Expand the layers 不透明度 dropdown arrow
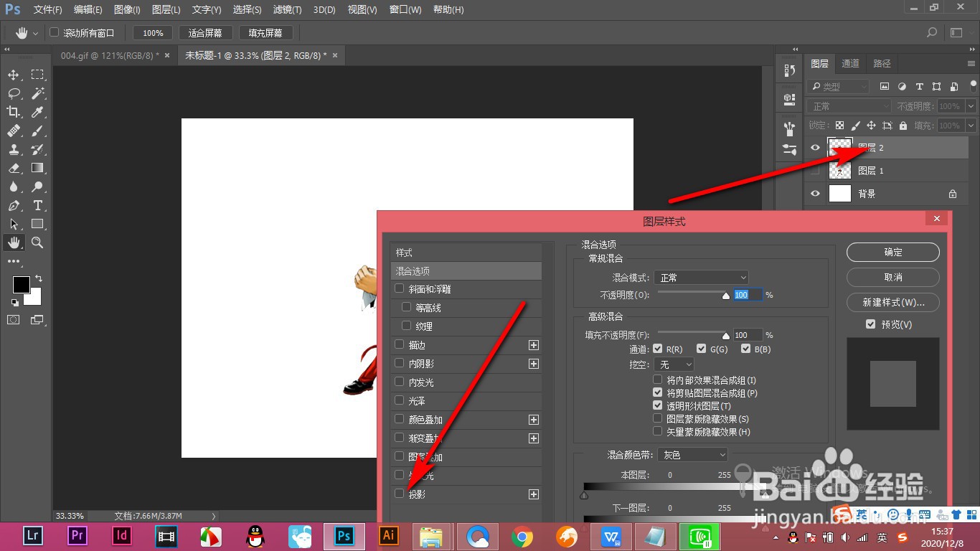This screenshot has height=551, width=980. click(971, 106)
